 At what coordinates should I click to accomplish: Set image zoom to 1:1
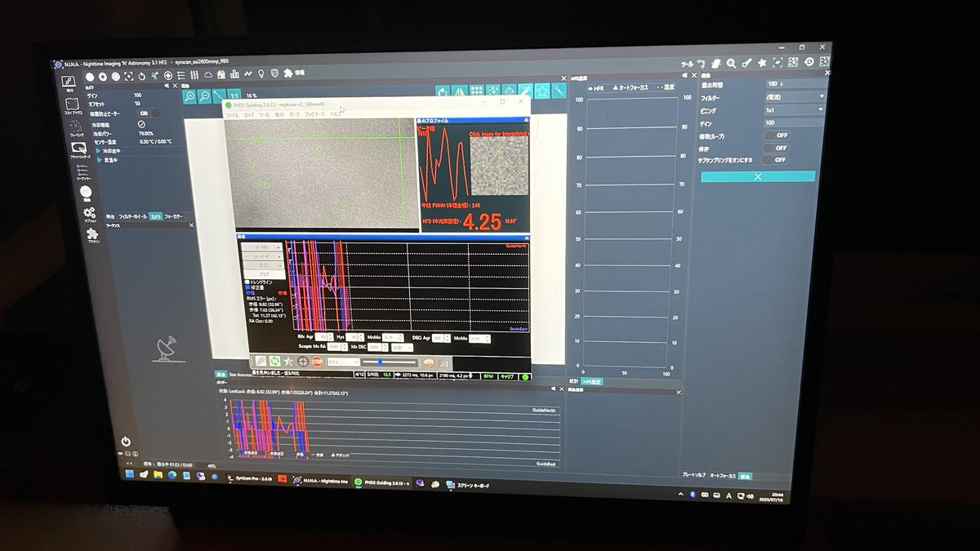pos(234,96)
